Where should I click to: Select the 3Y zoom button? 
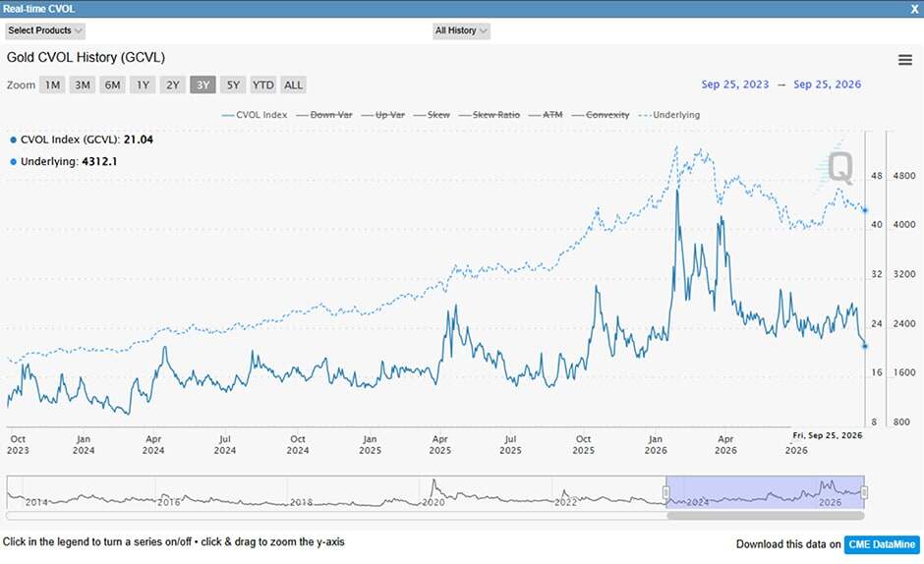pos(202,85)
